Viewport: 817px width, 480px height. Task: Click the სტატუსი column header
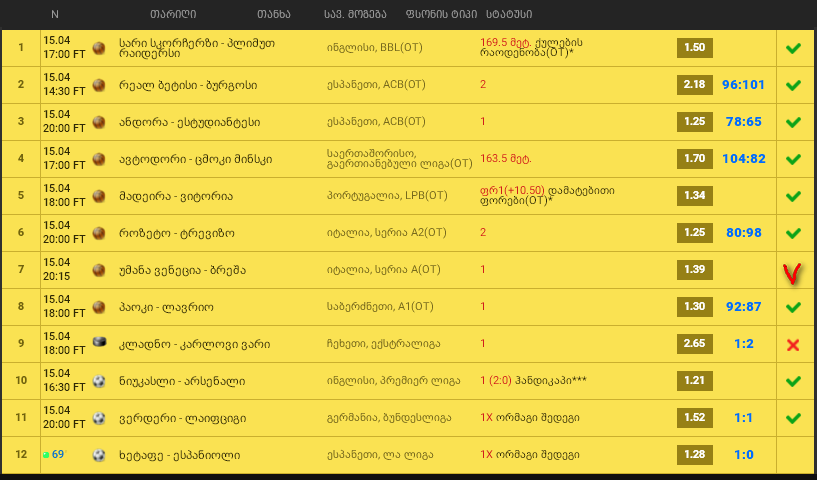(509, 15)
